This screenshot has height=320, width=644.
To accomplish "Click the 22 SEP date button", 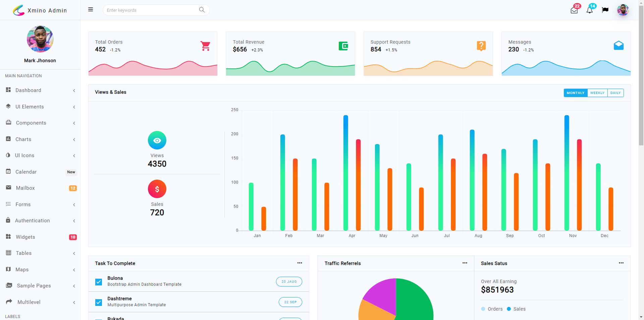I will pyautogui.click(x=290, y=302).
